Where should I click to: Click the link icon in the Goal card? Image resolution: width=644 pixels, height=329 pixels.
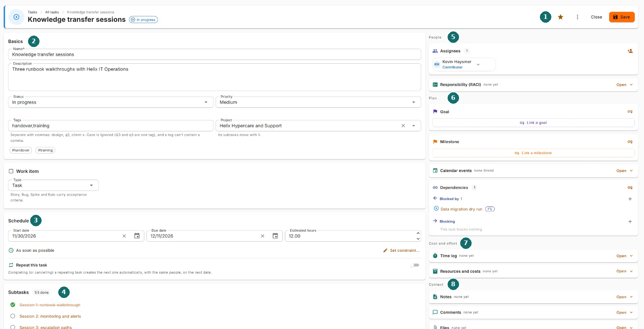630,112
